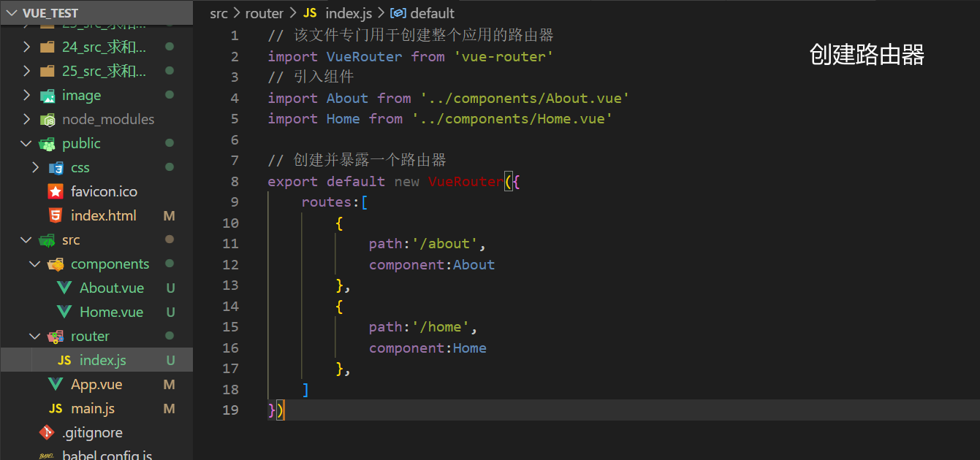Expand the node_modules folder chevron
The width and height of the screenshot is (980, 460).
pyautogui.click(x=27, y=119)
